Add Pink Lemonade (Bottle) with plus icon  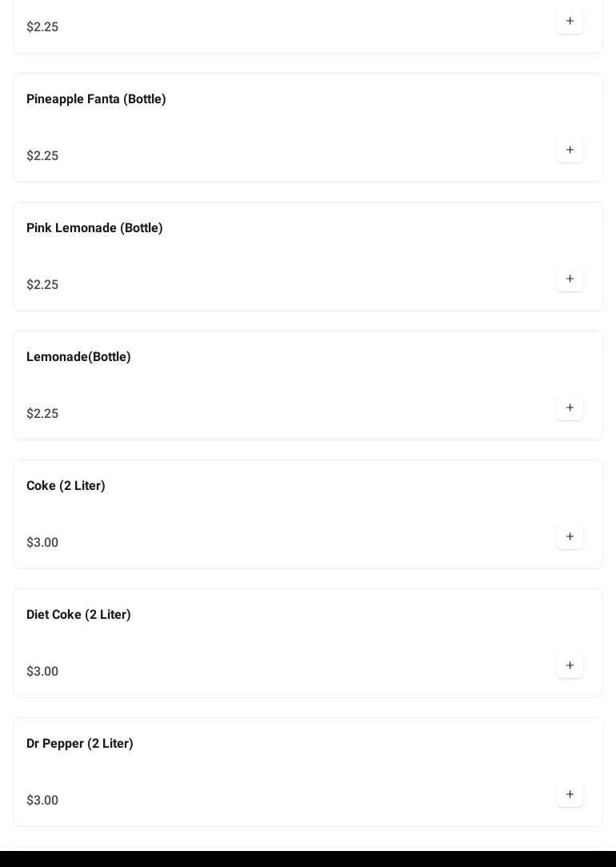coord(570,279)
